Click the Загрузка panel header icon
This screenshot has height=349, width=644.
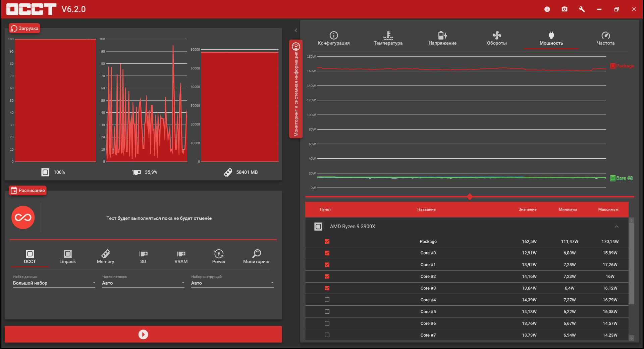pos(14,29)
